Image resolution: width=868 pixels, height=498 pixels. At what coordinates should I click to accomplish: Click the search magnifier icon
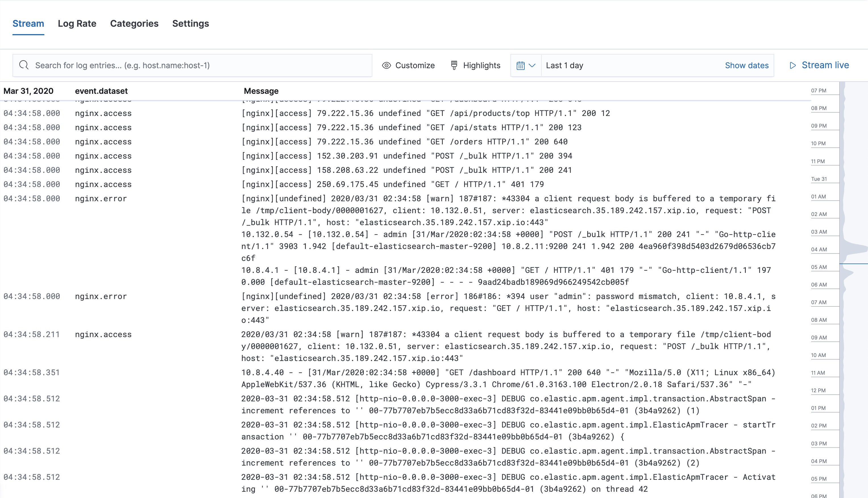coord(24,65)
